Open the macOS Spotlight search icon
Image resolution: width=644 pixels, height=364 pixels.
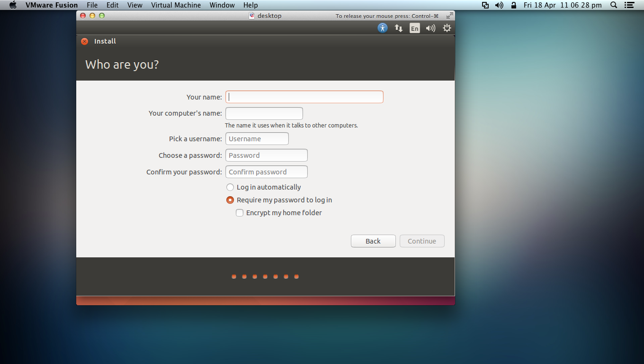click(x=614, y=5)
